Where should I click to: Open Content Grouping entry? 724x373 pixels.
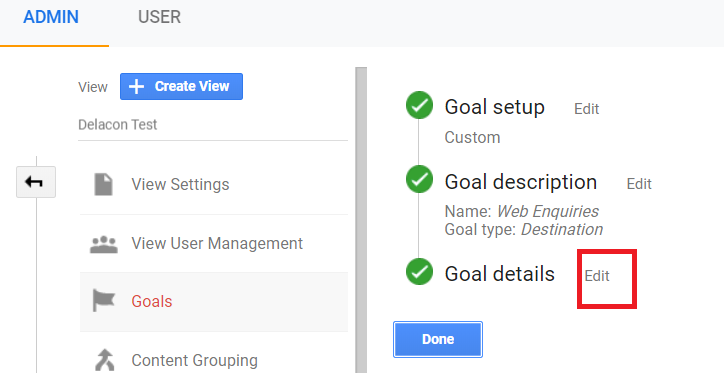194,360
